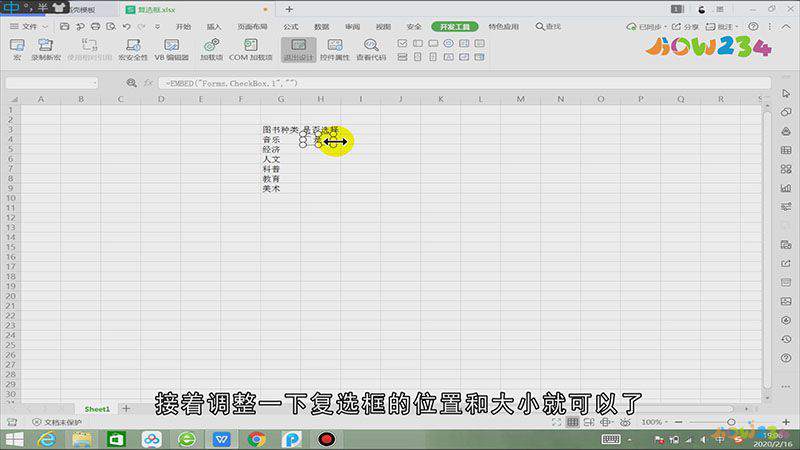Open the three-dot more options menu
This screenshot has height=450, width=800.
(770, 26)
